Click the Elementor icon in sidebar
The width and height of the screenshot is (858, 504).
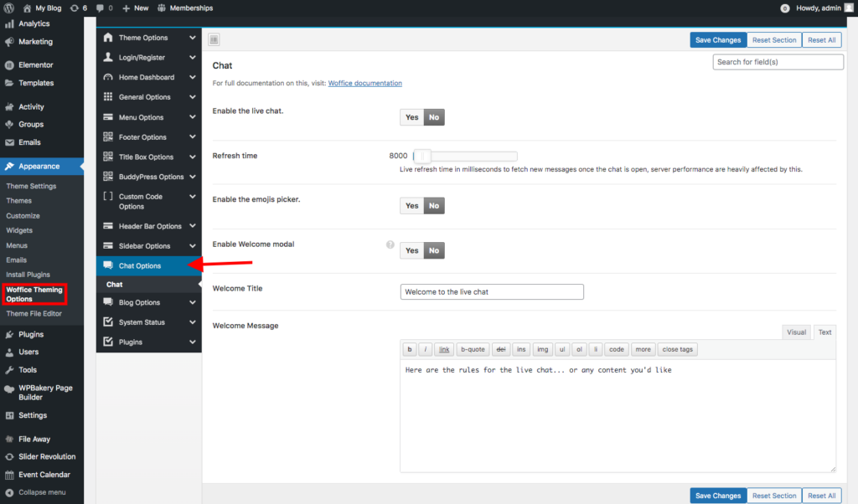(8, 65)
